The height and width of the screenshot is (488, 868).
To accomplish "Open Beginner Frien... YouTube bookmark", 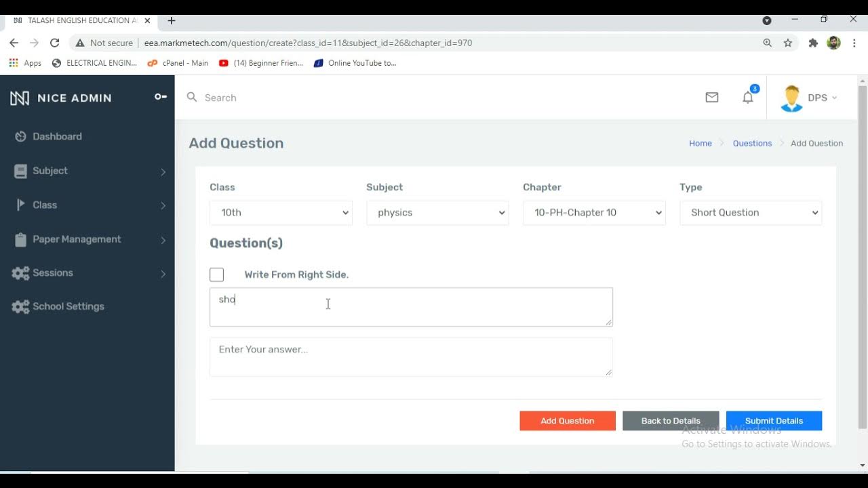I will pyautogui.click(x=261, y=63).
